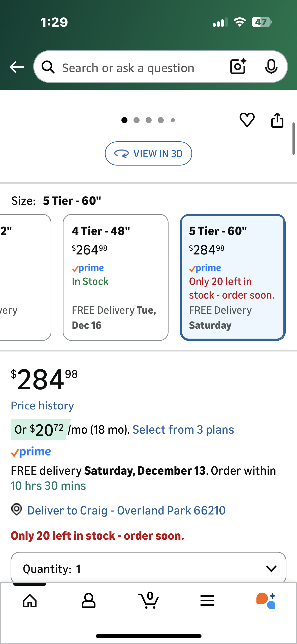Image resolution: width=297 pixels, height=644 pixels.
Task: Select the 5 Tier - 60" size option
Action: coord(233,277)
